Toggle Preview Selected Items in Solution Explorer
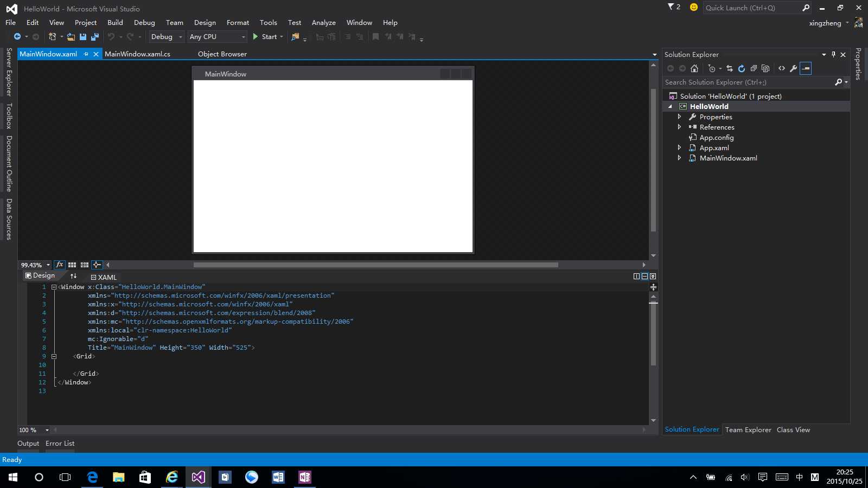This screenshot has height=488, width=868. point(806,68)
